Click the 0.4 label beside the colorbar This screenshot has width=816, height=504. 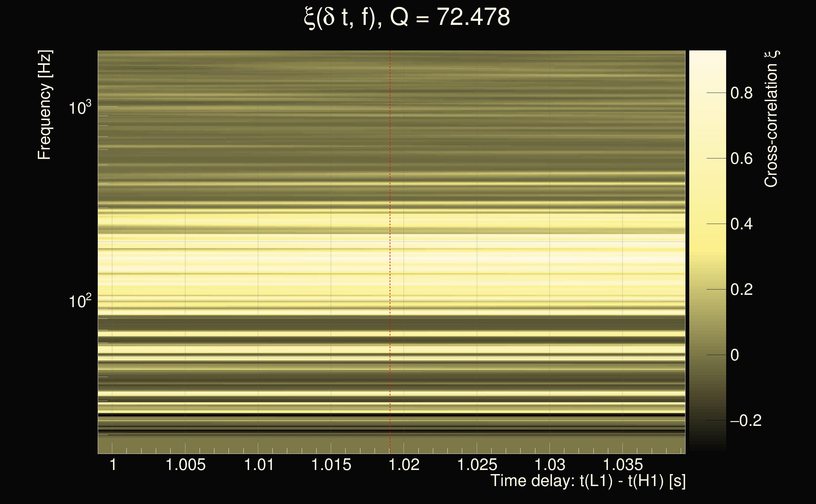tap(741, 224)
